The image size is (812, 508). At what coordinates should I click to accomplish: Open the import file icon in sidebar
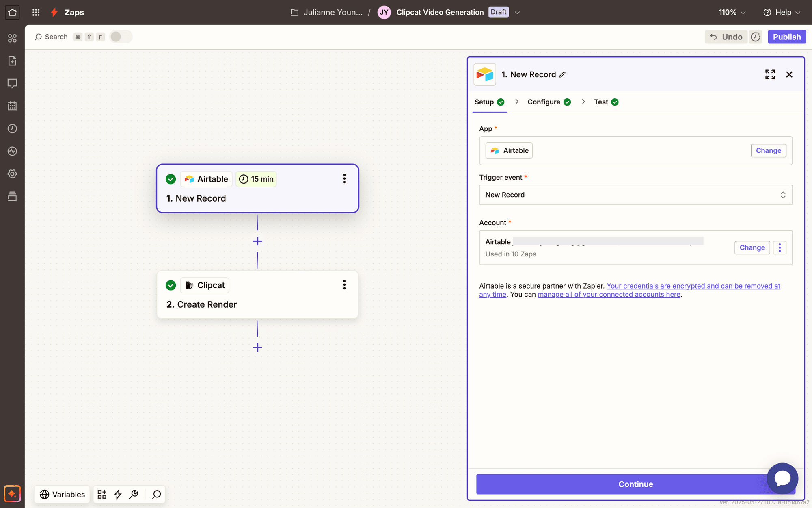12,61
